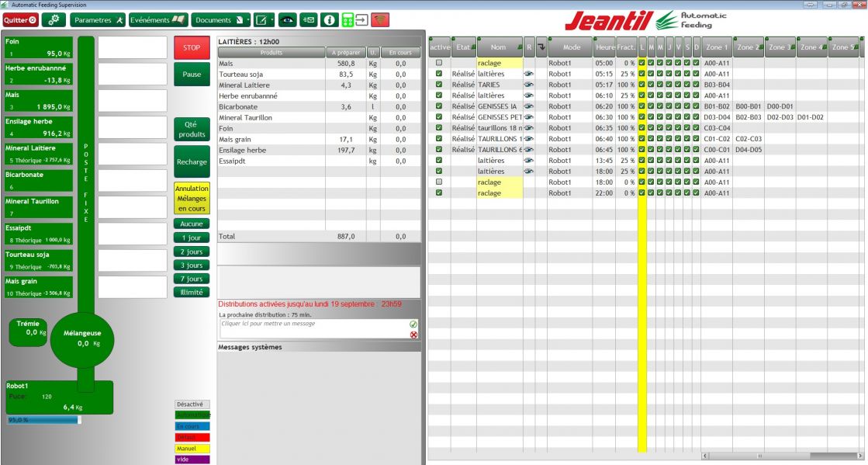Click the red wireless signal icon
This screenshot has height=465, width=868.
pos(381,20)
